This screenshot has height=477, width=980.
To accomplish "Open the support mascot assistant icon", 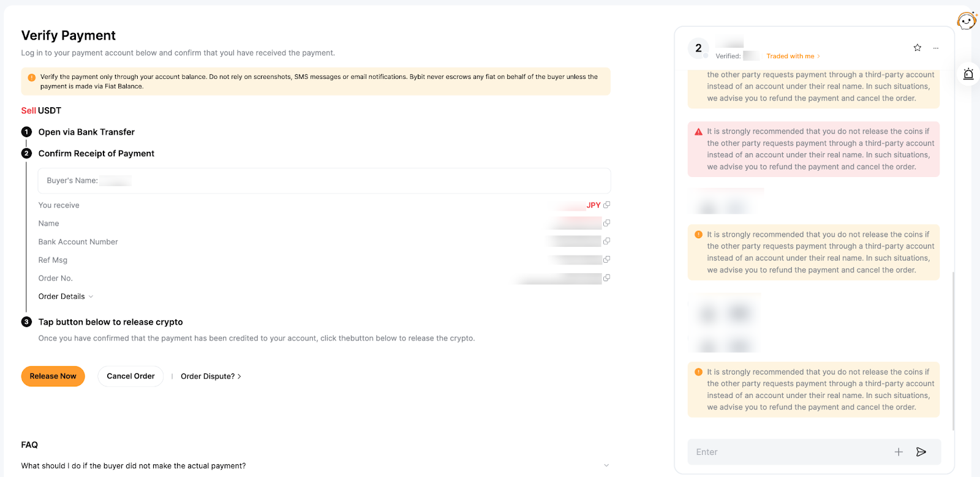I will 967,20.
